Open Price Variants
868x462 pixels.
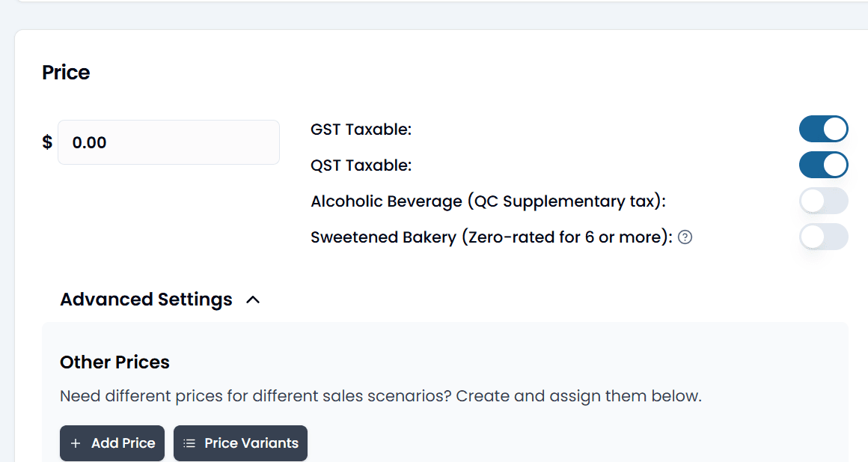(x=240, y=443)
